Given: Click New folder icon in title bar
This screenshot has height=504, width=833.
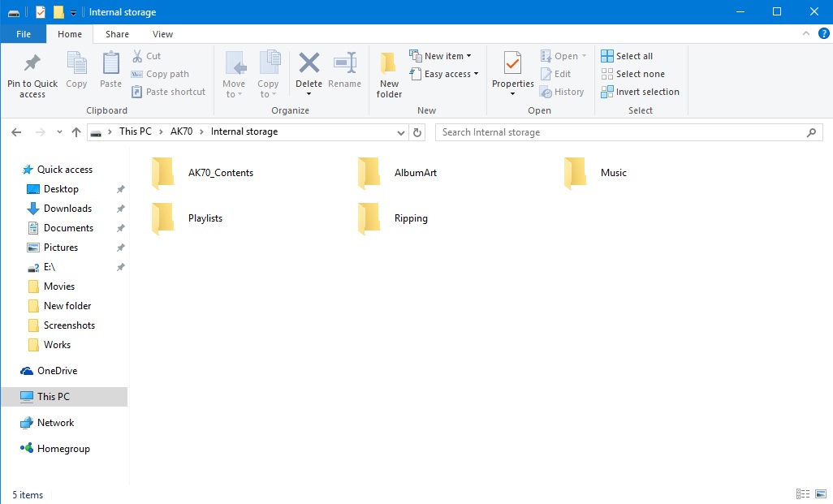Looking at the screenshot, I should [59, 11].
